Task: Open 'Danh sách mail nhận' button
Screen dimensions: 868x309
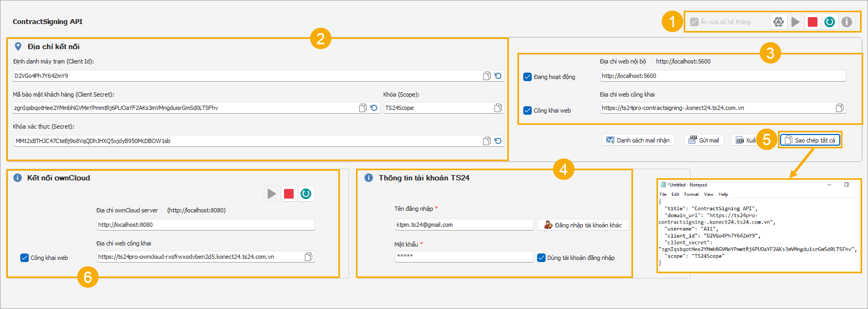Action: coord(638,140)
